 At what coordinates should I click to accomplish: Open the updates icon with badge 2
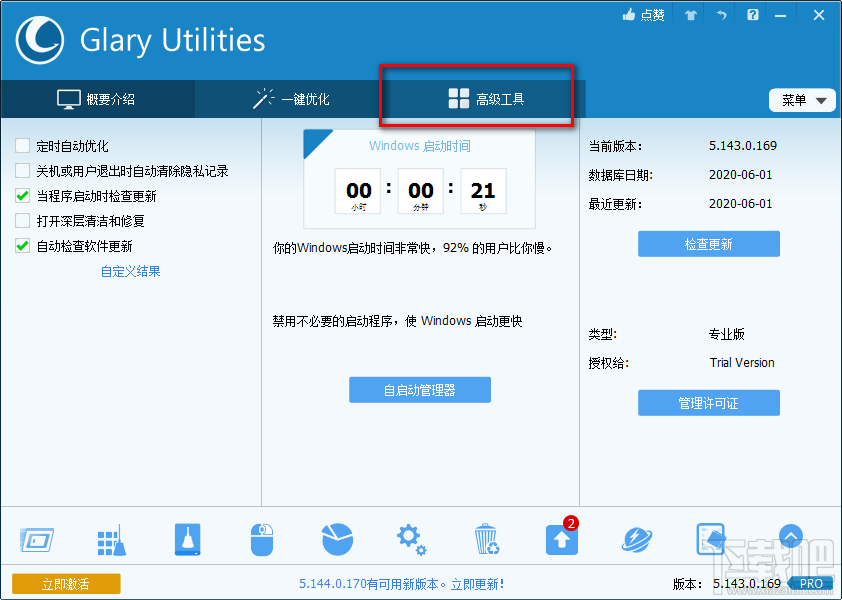(x=561, y=539)
